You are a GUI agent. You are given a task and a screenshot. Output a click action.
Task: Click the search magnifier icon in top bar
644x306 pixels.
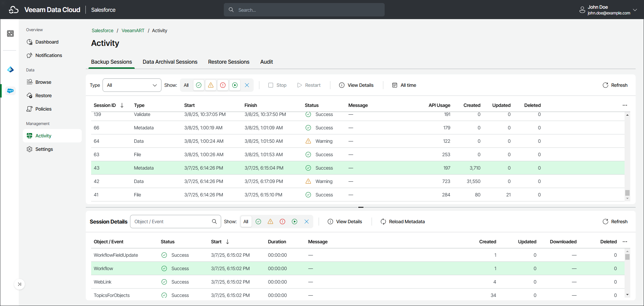click(x=231, y=10)
